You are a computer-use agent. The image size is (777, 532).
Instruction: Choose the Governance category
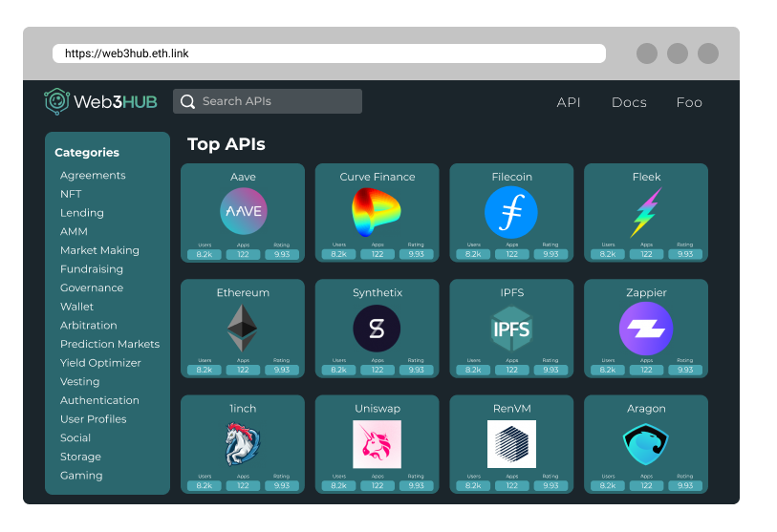pyautogui.click(x=92, y=287)
